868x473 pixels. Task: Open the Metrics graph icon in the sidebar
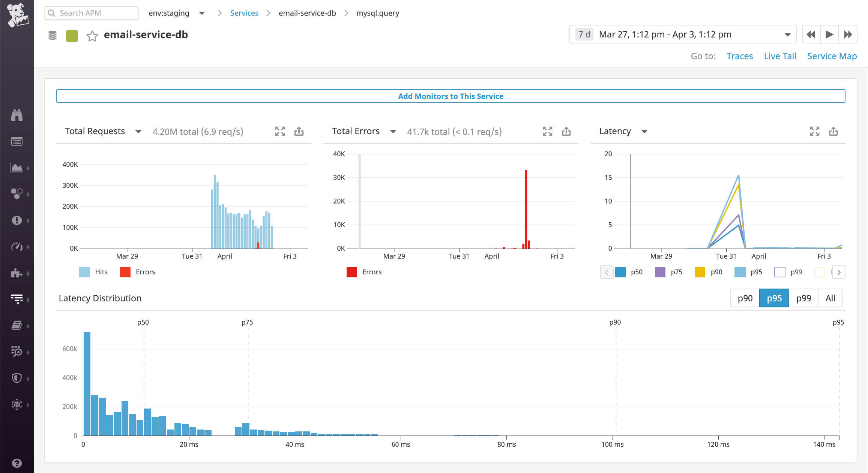[17, 168]
